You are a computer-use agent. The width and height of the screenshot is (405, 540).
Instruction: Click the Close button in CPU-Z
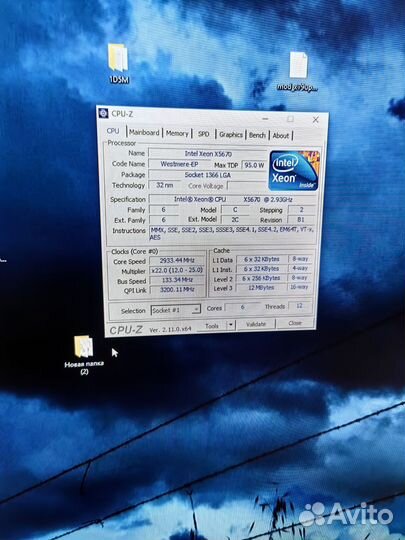(x=295, y=323)
